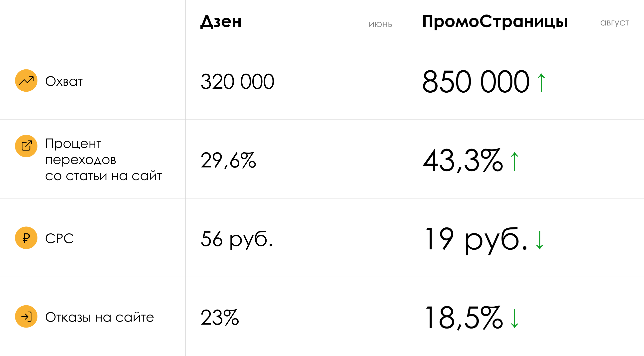Screen dimensions: 644x356
Task: Click the green down arrow after 19 руб.
Action: tap(540, 240)
